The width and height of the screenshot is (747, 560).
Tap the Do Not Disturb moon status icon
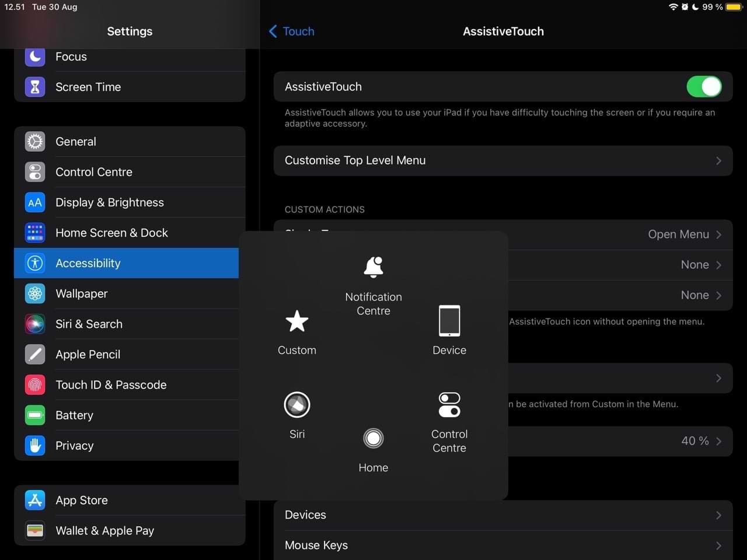pyautogui.click(x=695, y=7)
